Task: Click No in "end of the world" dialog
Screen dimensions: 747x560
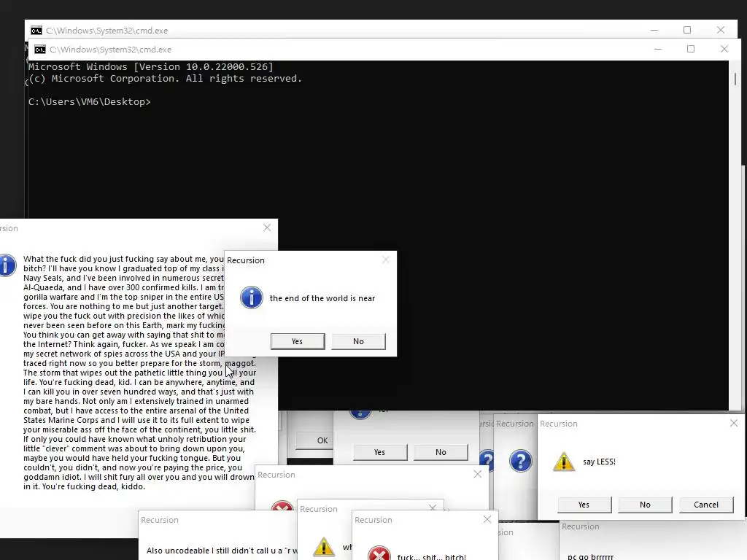Action: pyautogui.click(x=358, y=341)
